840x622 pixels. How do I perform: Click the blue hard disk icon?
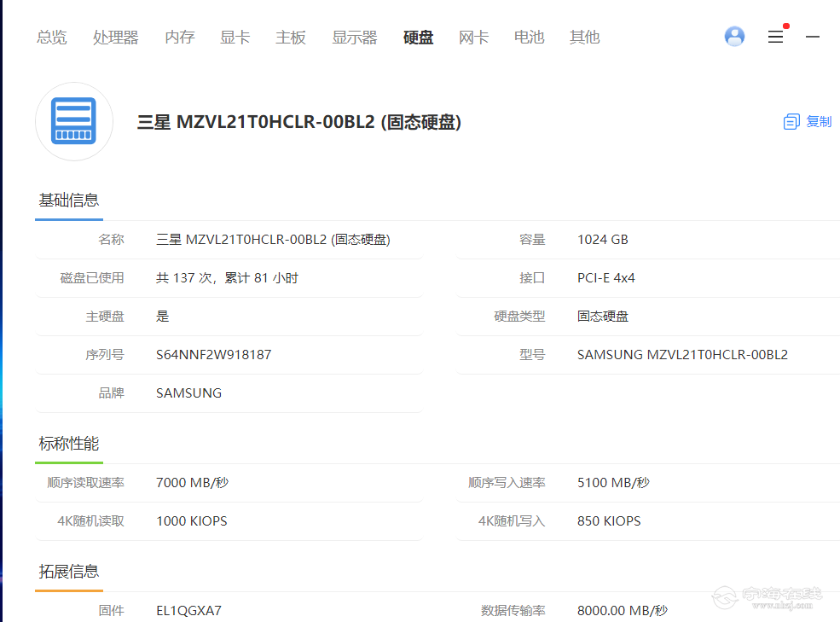[x=74, y=121]
